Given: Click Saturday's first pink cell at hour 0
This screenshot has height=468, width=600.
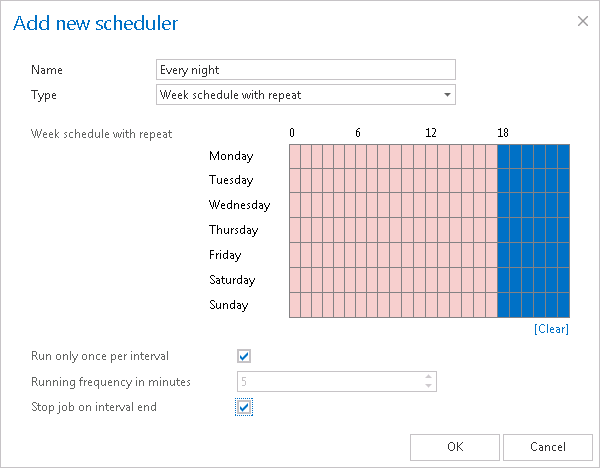Looking at the screenshot, I should click(296, 280).
